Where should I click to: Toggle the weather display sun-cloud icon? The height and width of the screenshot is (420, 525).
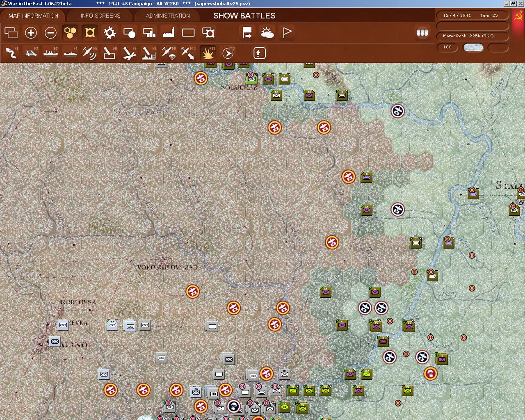tap(267, 33)
